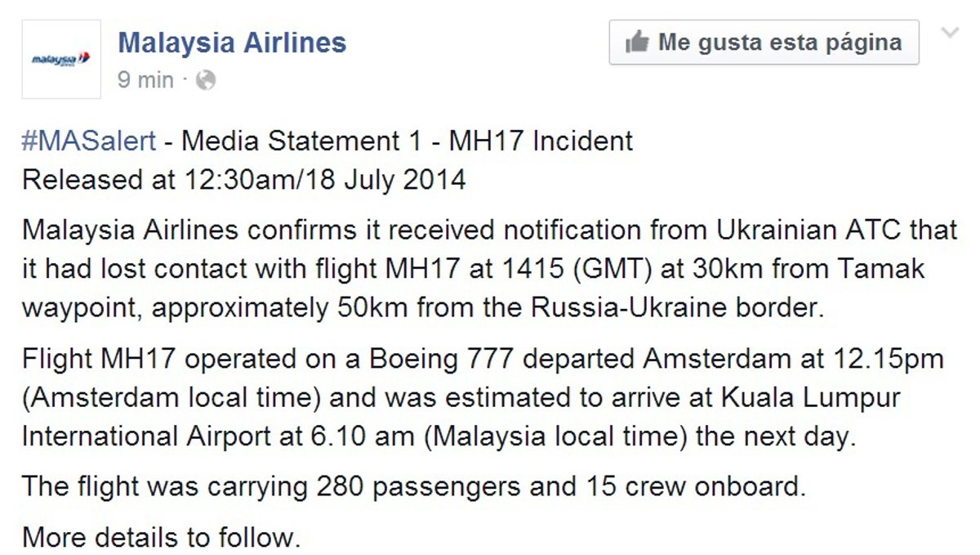Click the Malaysia Airlines logo thumbnail
Image resolution: width=980 pixels, height=555 pixels.
(x=61, y=60)
